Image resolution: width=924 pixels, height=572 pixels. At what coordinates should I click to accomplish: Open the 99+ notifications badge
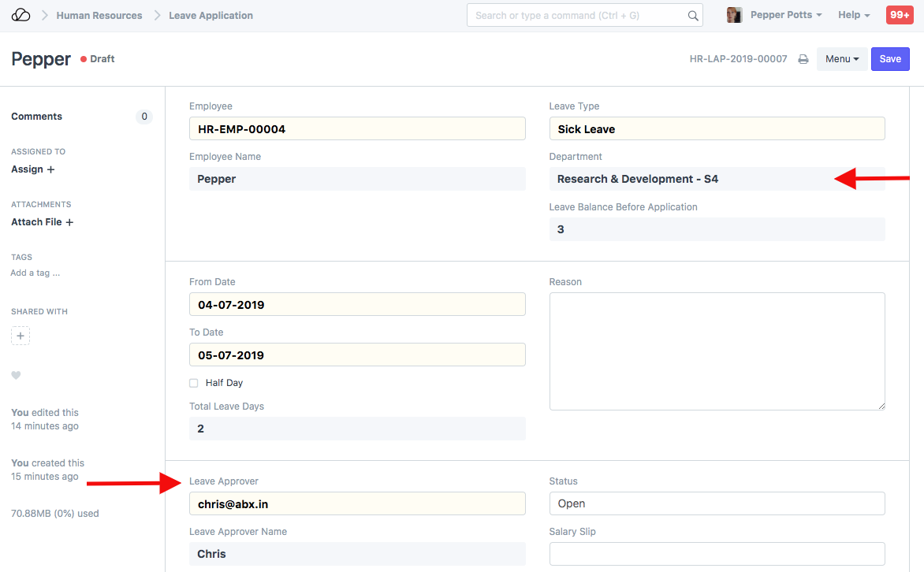pos(900,15)
